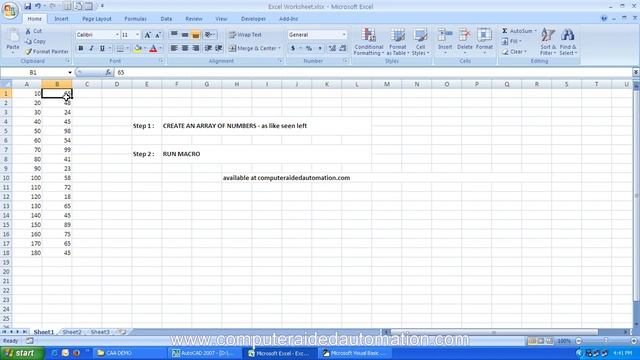
Task: Center cell text horizontally
Action: [185, 48]
